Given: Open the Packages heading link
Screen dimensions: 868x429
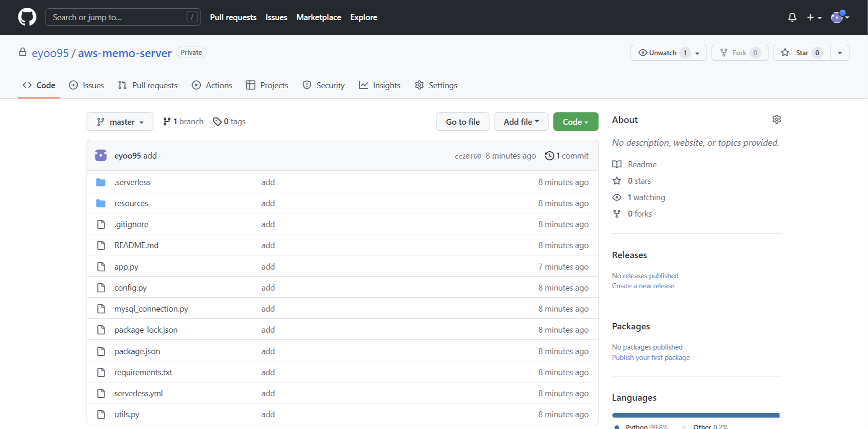Looking at the screenshot, I should tap(631, 327).
